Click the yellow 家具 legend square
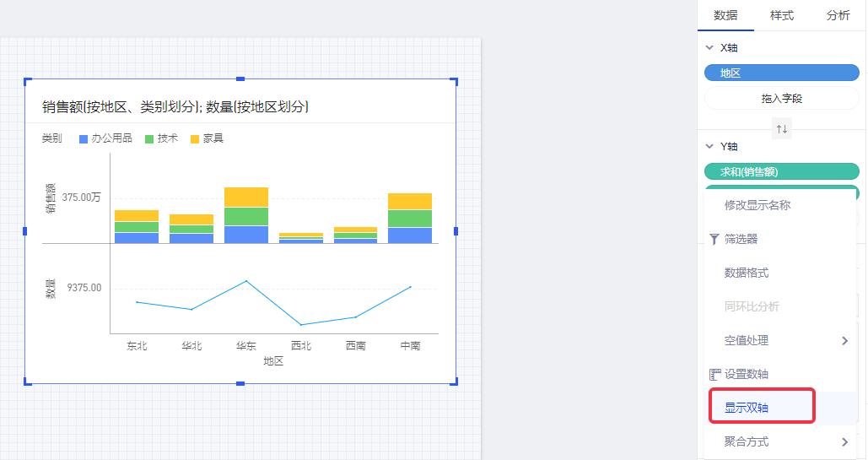The width and height of the screenshot is (868, 460). [195, 138]
